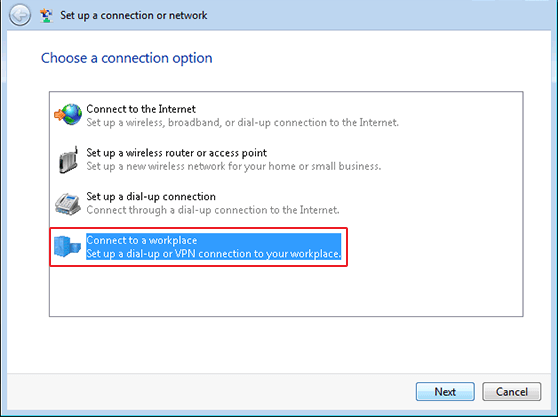Choose "Set up a wireless router or access point"
The image size is (558, 417).
(177, 153)
